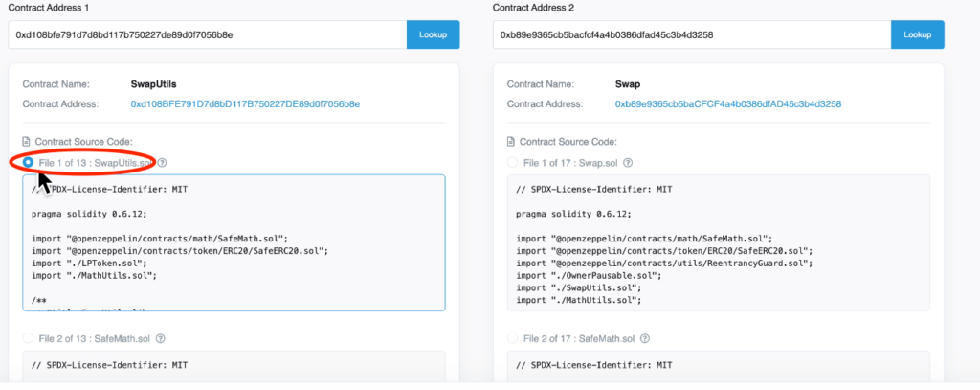Click 'import "./OwnerPausable.sol";' line in right code
Viewport: 980px width, 390px height.
pos(589,275)
